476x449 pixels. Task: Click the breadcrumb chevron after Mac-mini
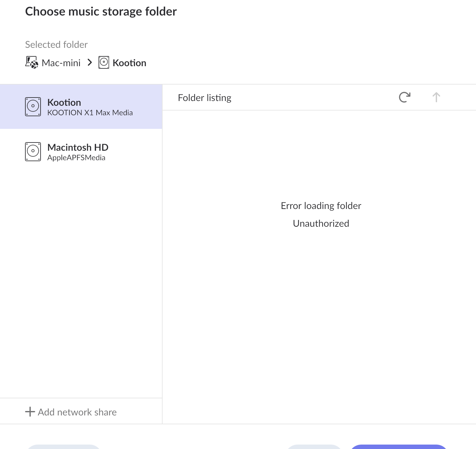[x=90, y=63]
